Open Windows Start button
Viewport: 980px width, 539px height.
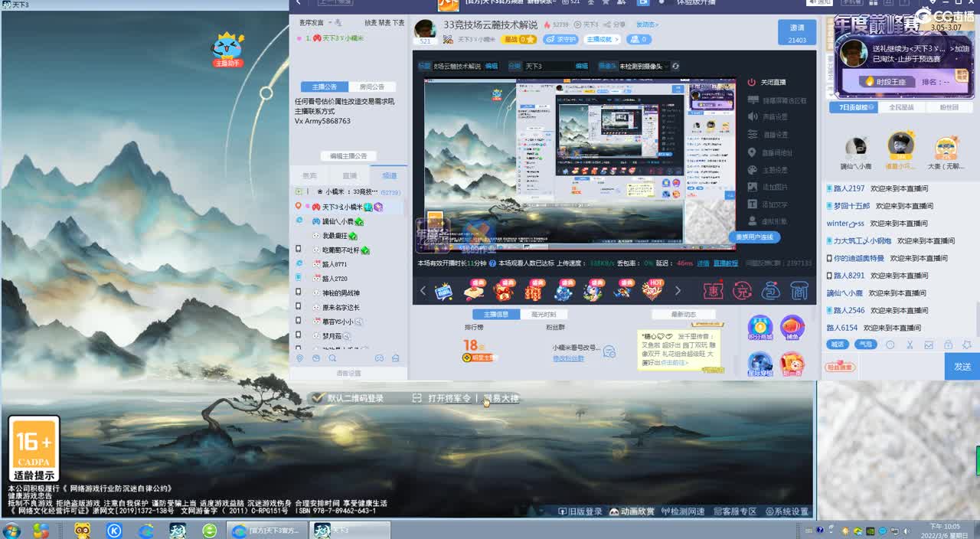pos(12,530)
